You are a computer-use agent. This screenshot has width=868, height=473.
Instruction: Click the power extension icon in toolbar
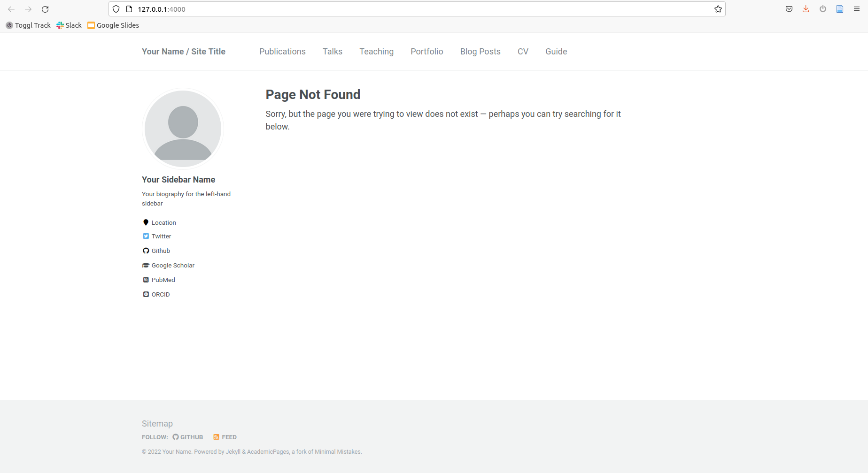click(x=823, y=9)
